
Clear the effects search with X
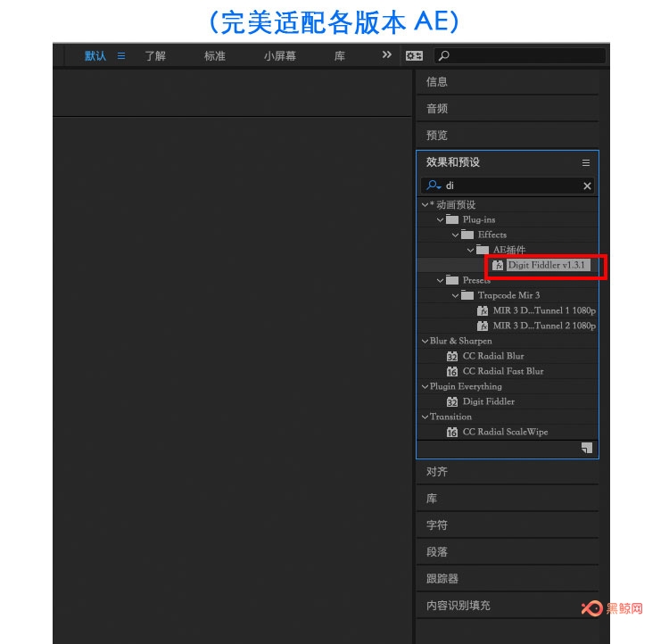(587, 186)
